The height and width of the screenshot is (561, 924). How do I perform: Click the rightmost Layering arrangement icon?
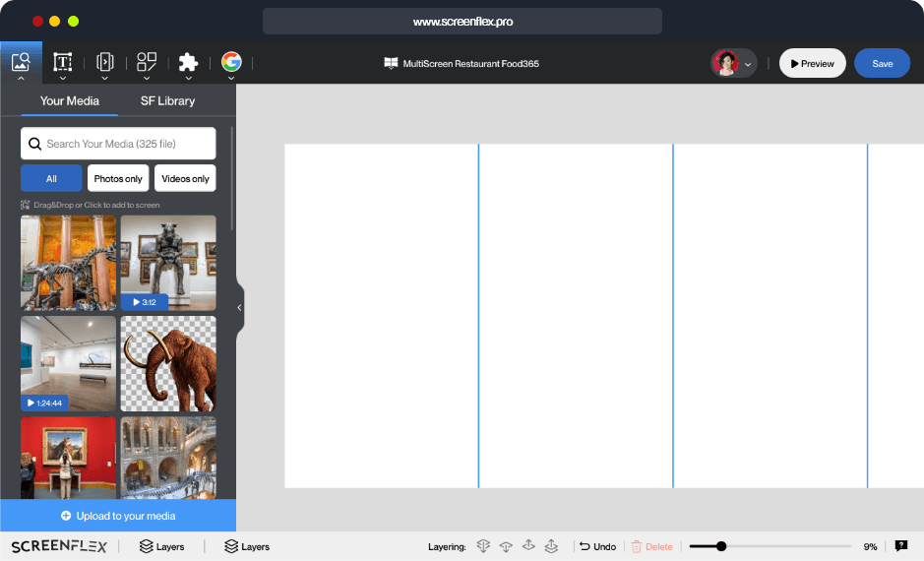point(552,546)
